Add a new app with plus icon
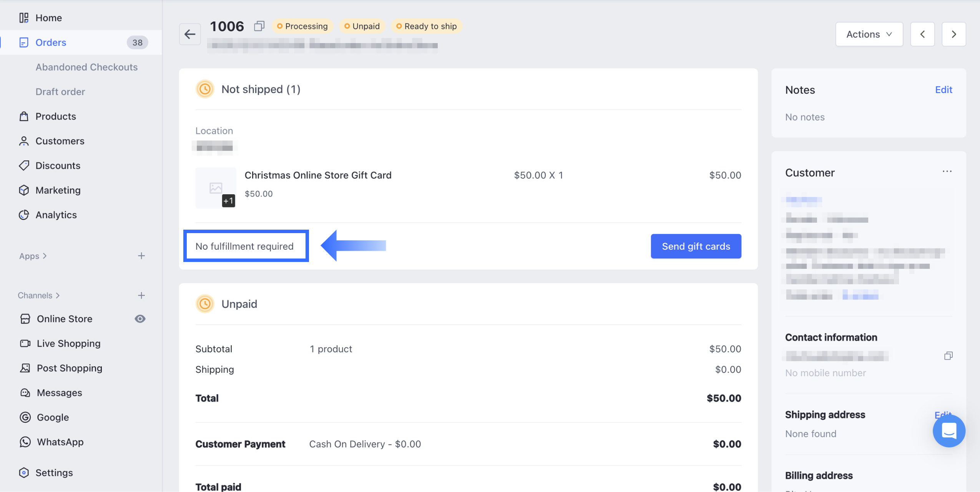This screenshot has width=980, height=492. coord(141,256)
